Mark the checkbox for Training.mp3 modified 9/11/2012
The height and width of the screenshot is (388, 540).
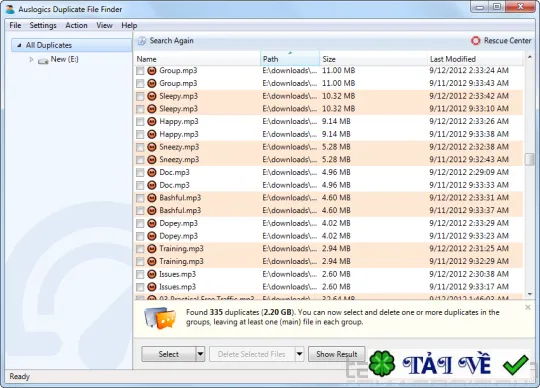[140, 262]
